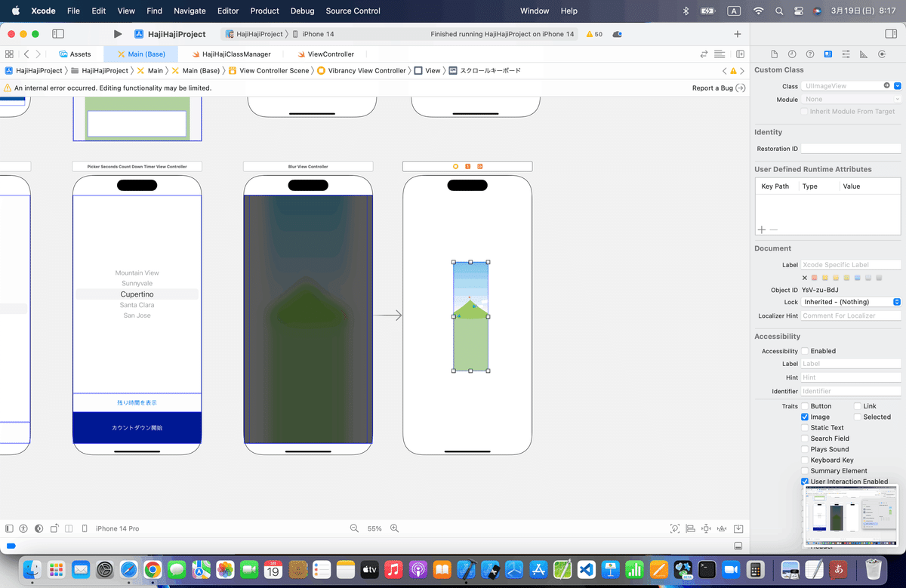Go back in editor history
Viewport: 906px width, 588px height.
point(26,54)
